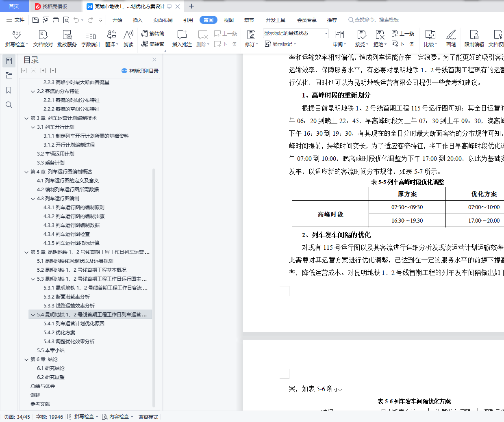The image size is (504, 422).
Task: Go to 下一条 next change beside 拒绝
Action: point(403,44)
